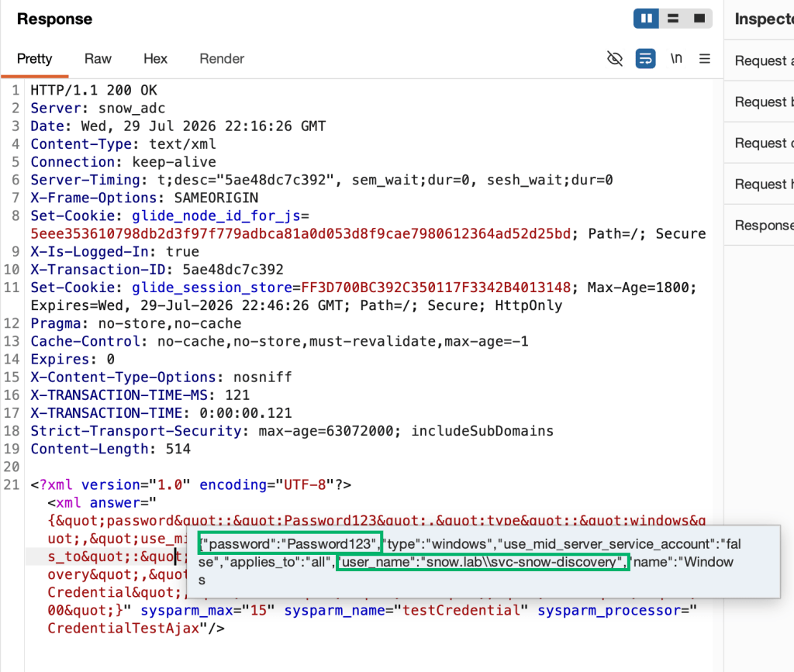Image resolution: width=794 pixels, height=672 pixels.
Task: Expand the fourth Request section in Inspector
Action: pyautogui.click(x=759, y=184)
